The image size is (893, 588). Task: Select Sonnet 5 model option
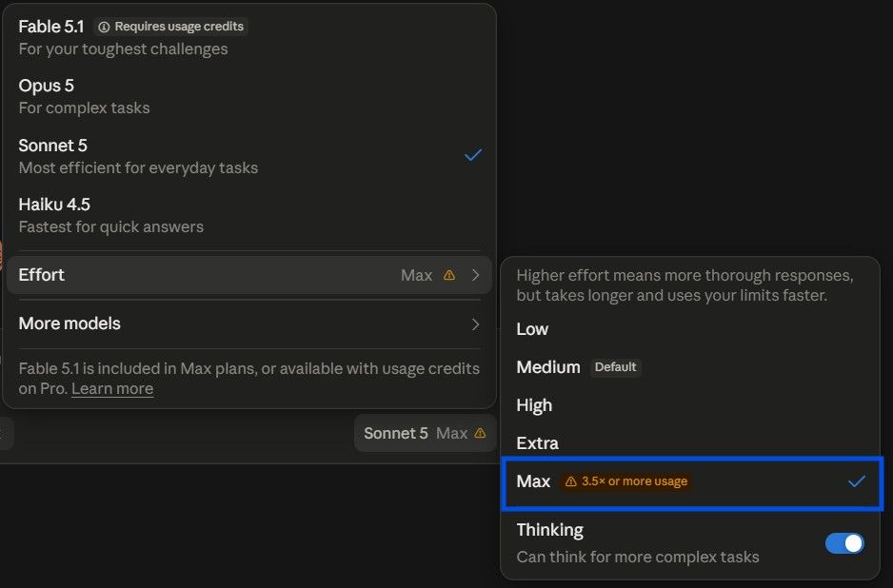(248, 156)
